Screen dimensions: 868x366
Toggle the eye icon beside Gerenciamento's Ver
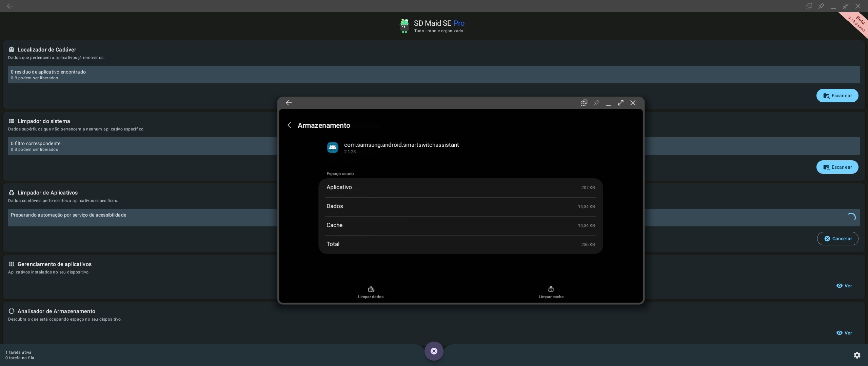point(839,286)
